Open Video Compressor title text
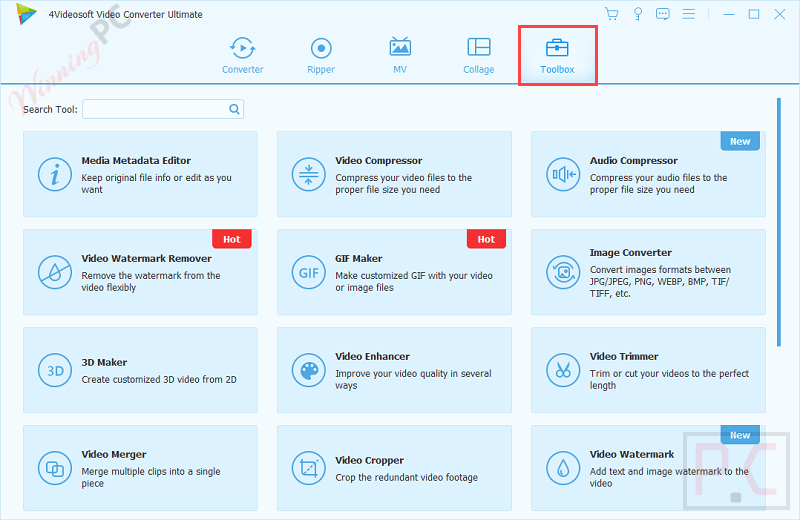Viewport: 800px width, 520px height. click(x=379, y=160)
